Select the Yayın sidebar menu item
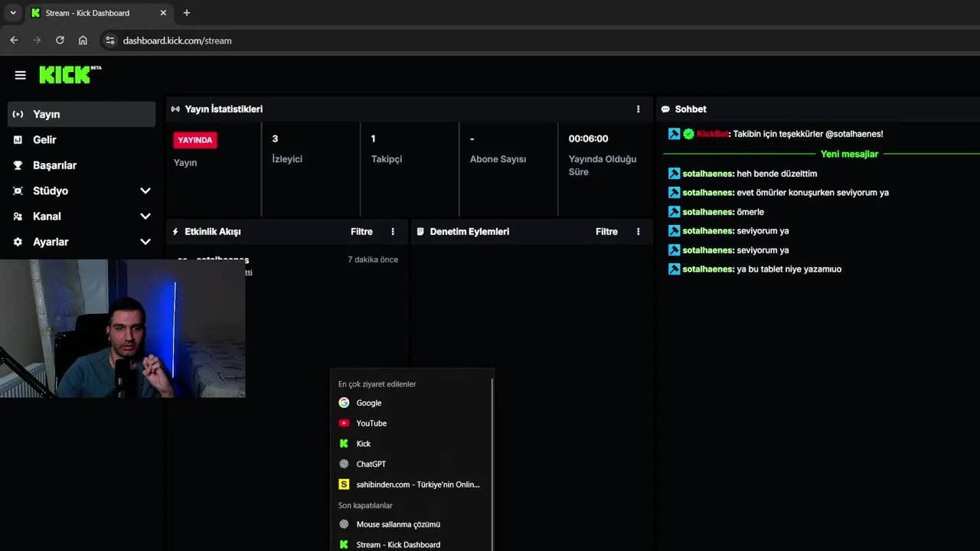This screenshot has width=980, height=551. pyautogui.click(x=82, y=114)
